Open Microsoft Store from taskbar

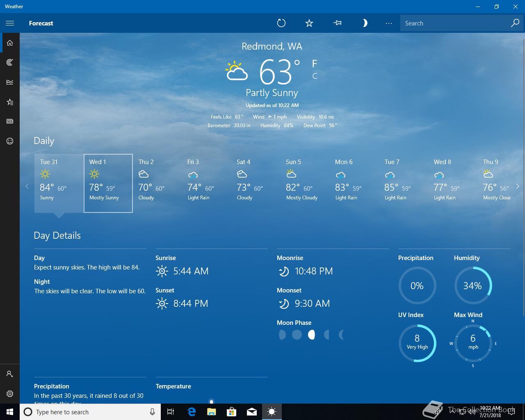[x=232, y=412]
